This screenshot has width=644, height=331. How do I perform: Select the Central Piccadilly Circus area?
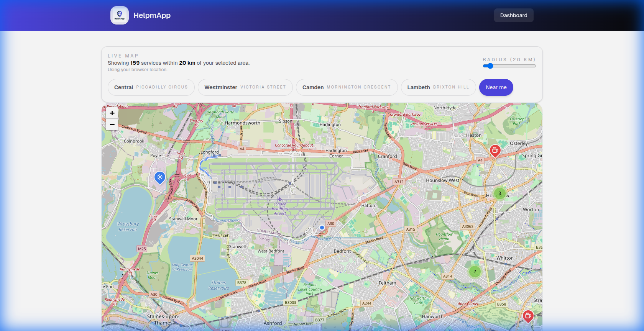pyautogui.click(x=151, y=87)
